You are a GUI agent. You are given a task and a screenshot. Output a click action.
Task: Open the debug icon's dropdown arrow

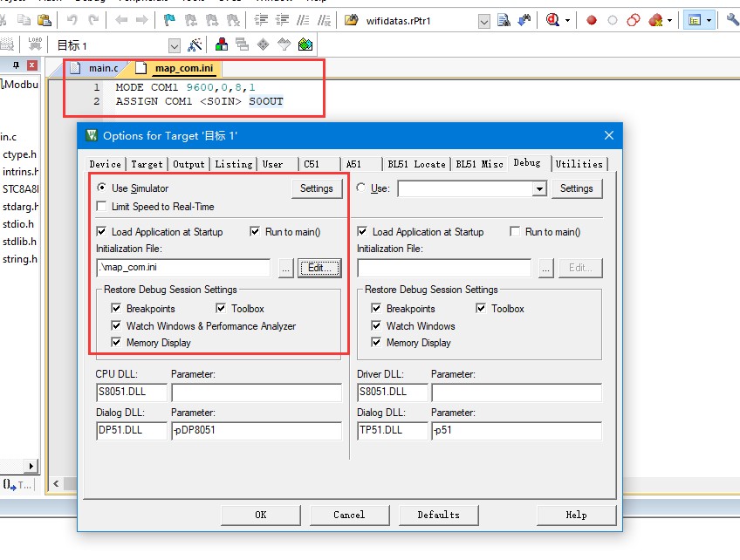click(x=568, y=20)
